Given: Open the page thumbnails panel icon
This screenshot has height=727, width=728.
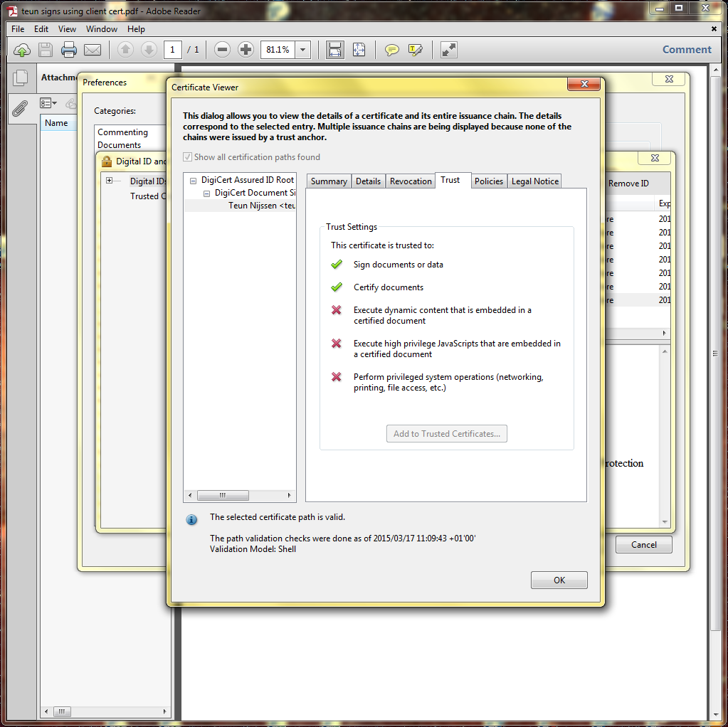Looking at the screenshot, I should 21,78.
